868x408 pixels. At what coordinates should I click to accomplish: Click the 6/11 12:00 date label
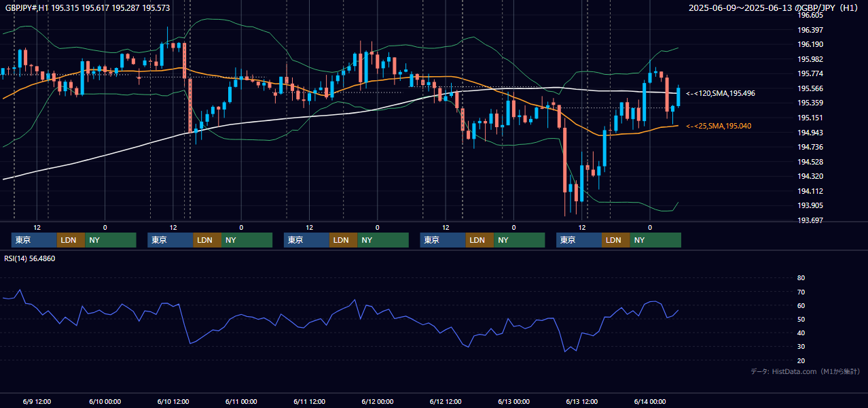[x=309, y=401]
